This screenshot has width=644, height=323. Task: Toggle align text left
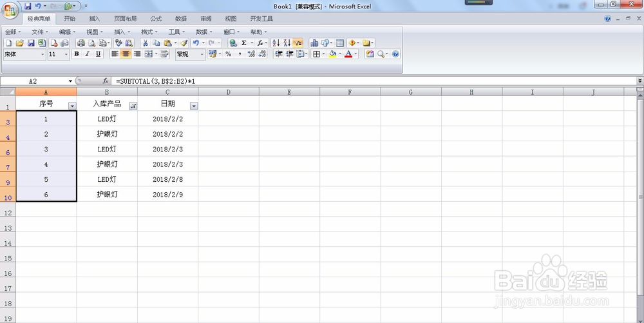[x=115, y=54]
